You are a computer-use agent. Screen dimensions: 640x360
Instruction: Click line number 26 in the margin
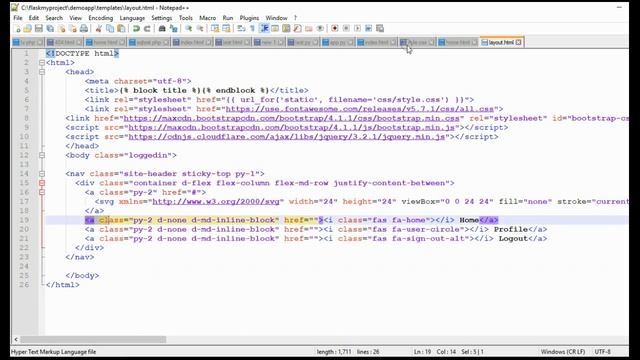[x=24, y=285]
